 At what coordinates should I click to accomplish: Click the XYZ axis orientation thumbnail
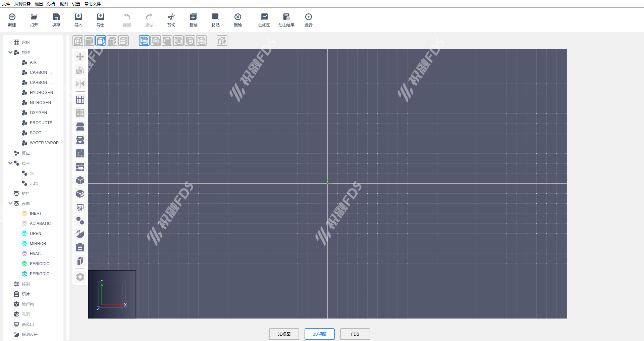[112, 294]
